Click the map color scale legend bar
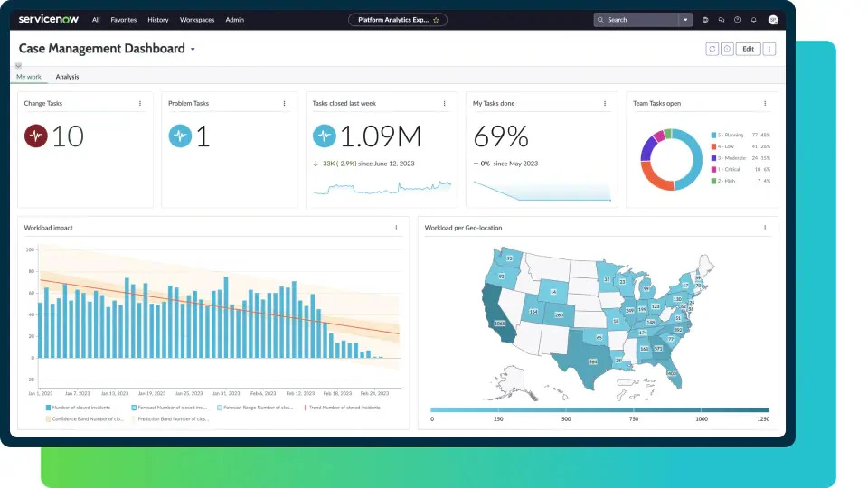 [x=600, y=409]
